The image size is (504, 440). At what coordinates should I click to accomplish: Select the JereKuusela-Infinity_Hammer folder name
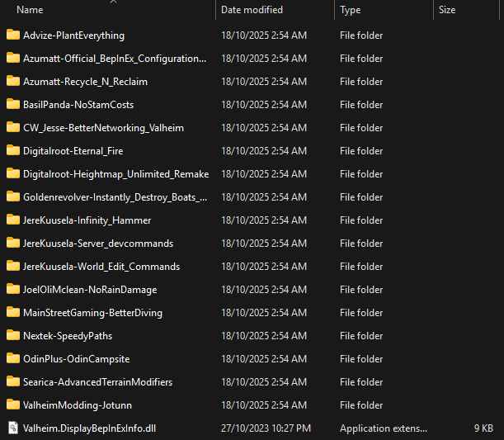[x=87, y=220]
